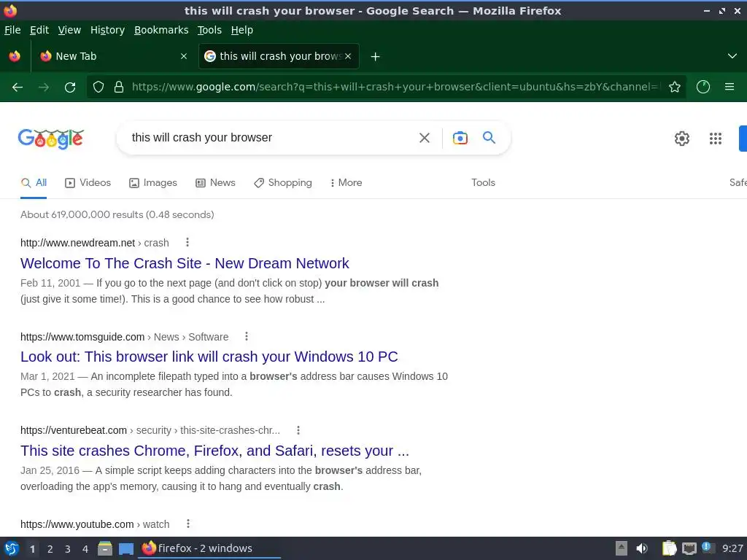Screen dimensions: 747x560
Task: Bookmark this page with the star icon
Action: [x=674, y=87]
